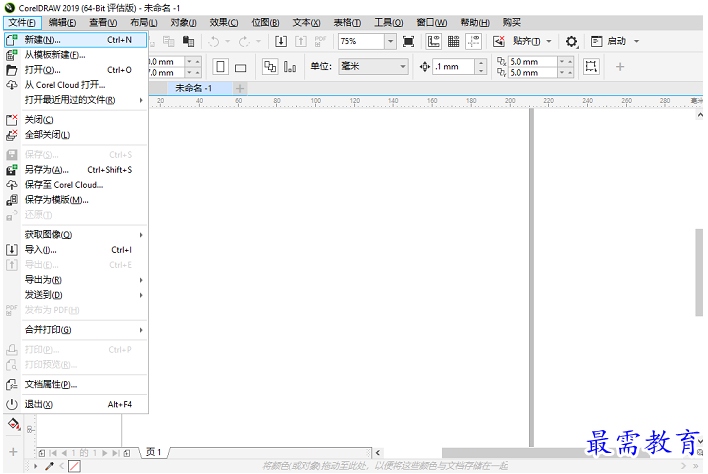Select the 页 1 page tab

[154, 452]
